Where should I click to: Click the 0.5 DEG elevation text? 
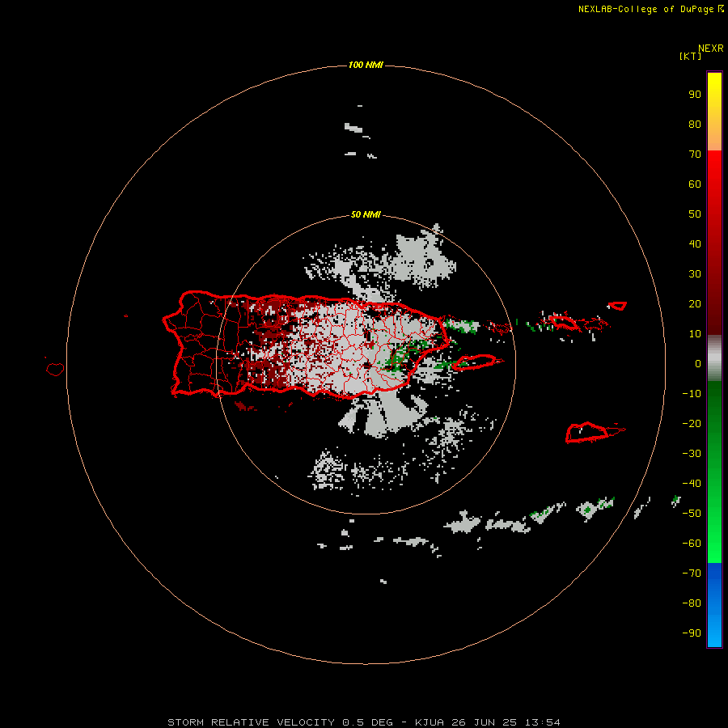(367, 722)
